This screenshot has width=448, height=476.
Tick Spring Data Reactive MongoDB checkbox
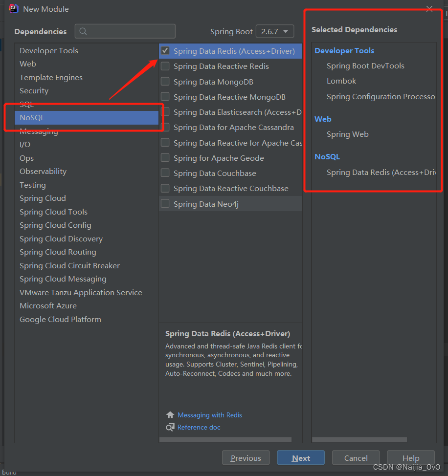point(165,97)
